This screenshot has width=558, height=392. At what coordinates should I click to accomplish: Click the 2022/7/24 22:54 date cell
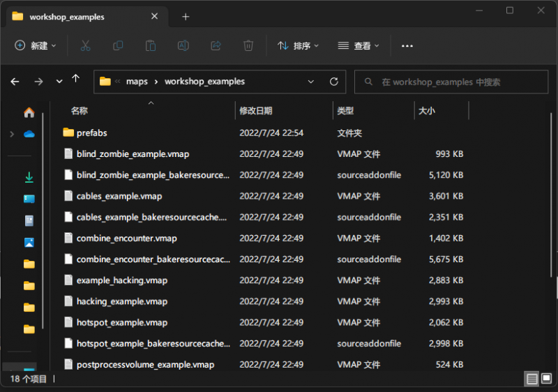271,133
